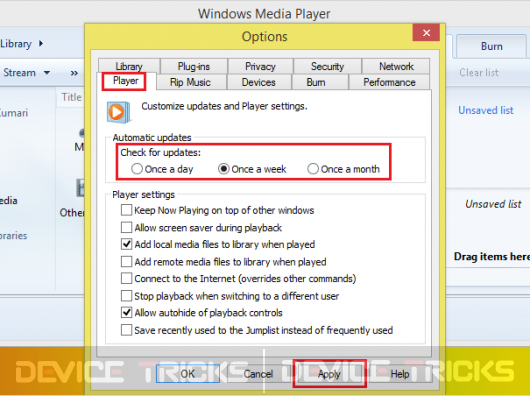Uncheck Add local media files to library
530x396 pixels.
pos(126,244)
